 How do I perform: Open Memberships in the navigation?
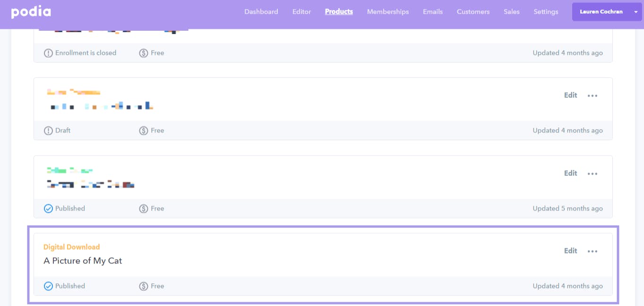(388, 12)
